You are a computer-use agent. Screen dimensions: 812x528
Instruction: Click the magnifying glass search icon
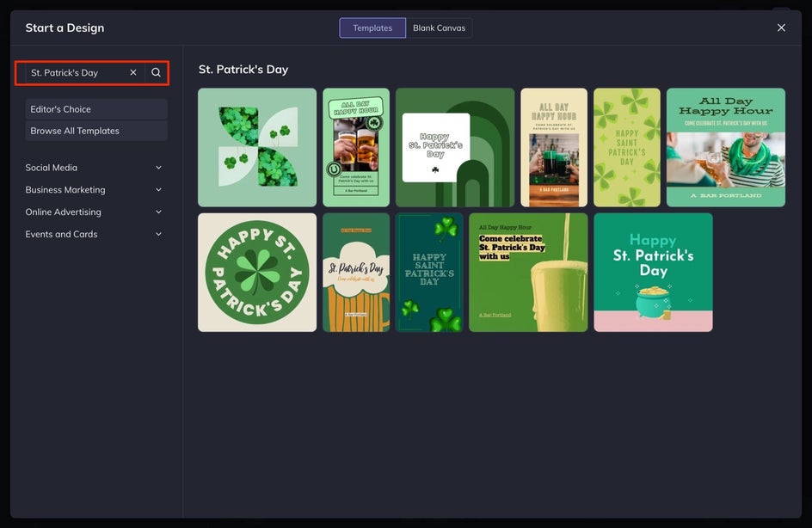(156, 72)
